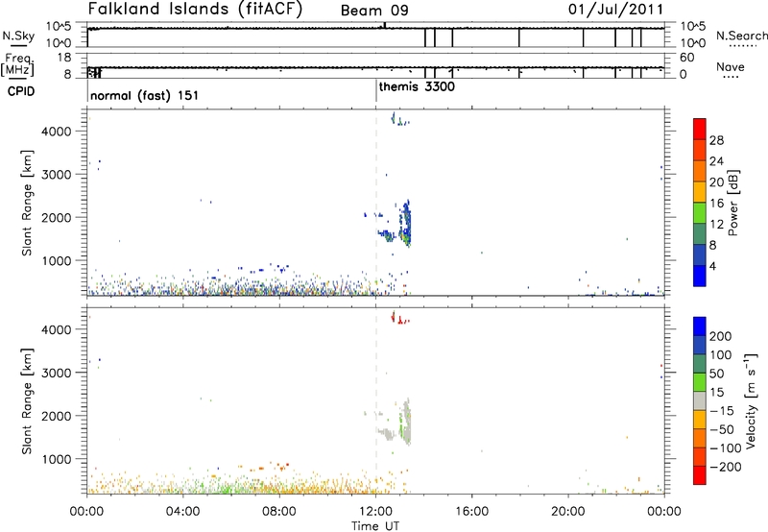The height and width of the screenshot is (532, 768).
Task: Click the '18' frequency axis tick label
Action: [x=64, y=58]
